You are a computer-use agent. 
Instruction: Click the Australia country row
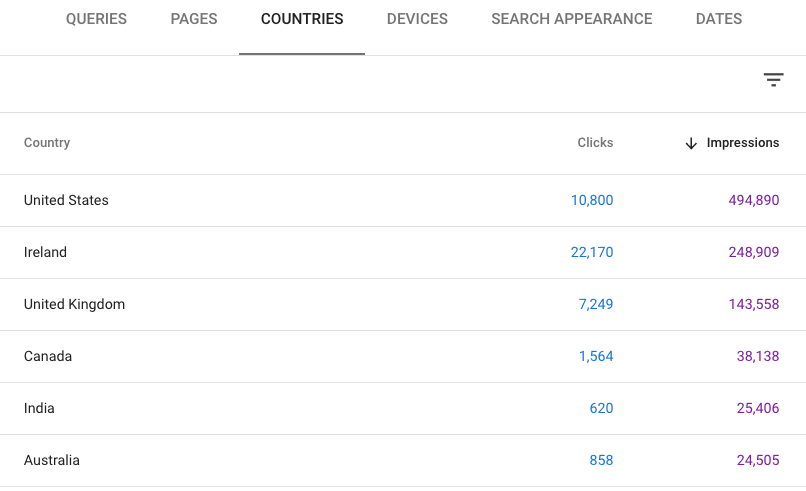[x=52, y=460]
